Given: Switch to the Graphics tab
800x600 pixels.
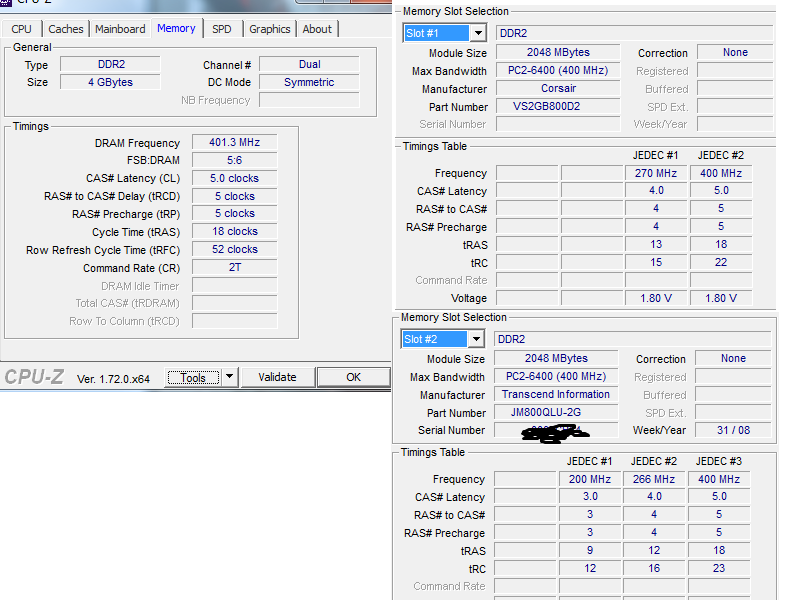Looking at the screenshot, I should [x=270, y=29].
